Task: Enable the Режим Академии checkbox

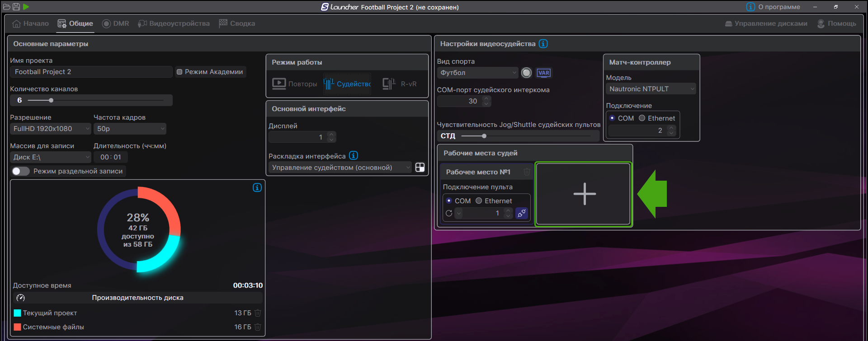Action: (179, 72)
